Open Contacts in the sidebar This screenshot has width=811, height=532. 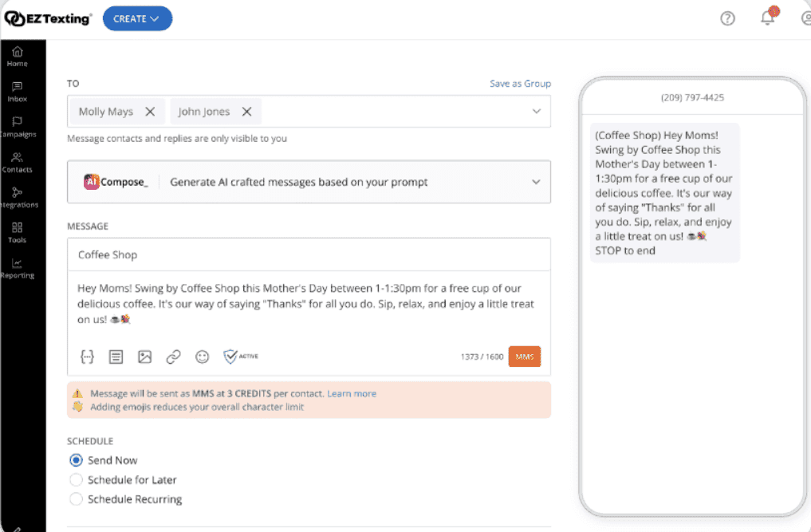click(17, 162)
